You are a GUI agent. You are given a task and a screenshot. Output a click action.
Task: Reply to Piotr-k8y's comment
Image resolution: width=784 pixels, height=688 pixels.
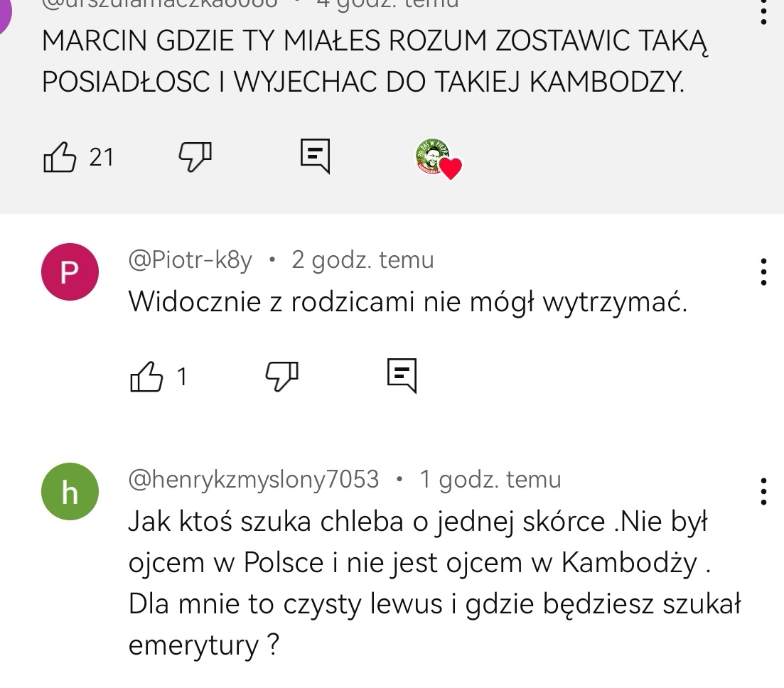[402, 375]
